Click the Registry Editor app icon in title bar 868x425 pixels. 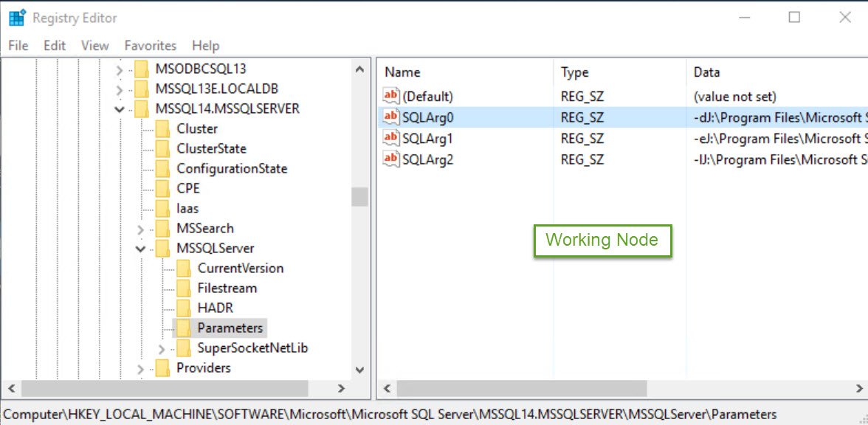point(17,18)
